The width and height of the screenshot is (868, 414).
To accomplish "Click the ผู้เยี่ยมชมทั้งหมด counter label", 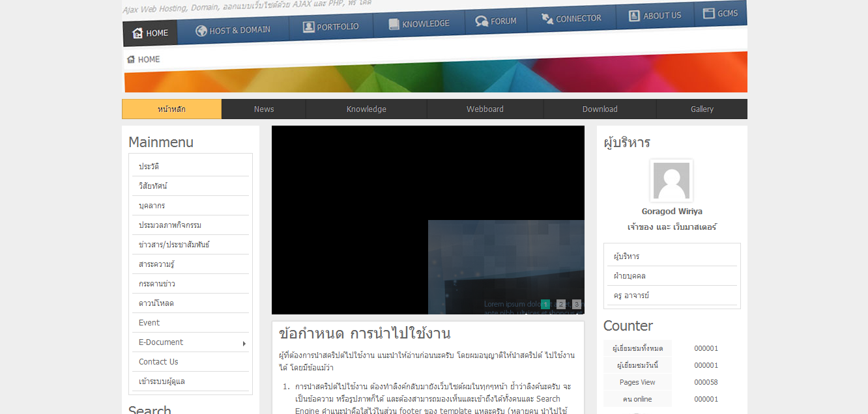I will (637, 348).
